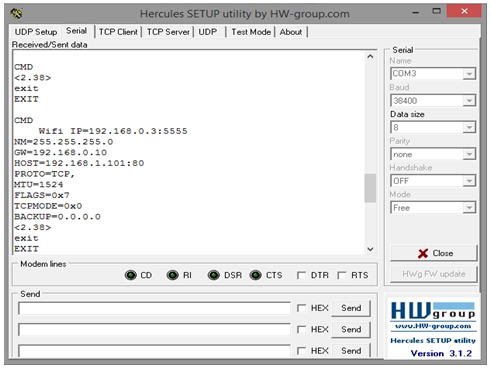Screen dimensions: 491x368
Task: Click scroll up arrow in received data
Action: click(370, 57)
